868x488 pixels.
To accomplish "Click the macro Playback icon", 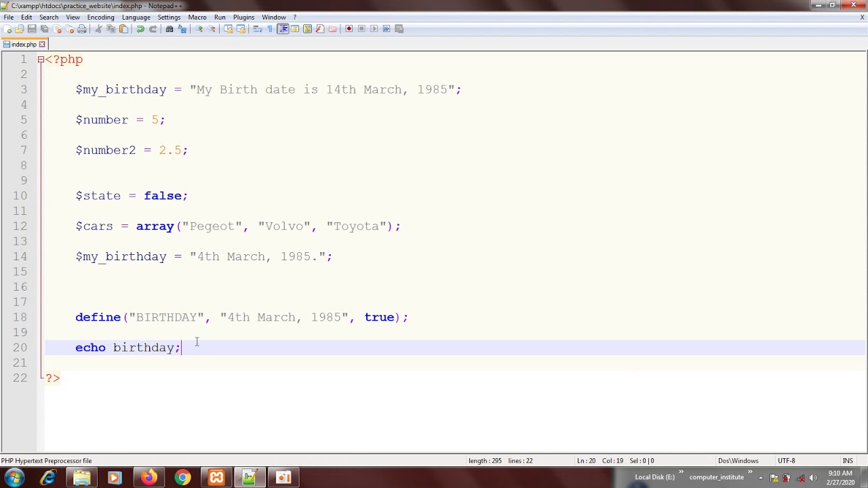I will tap(374, 28).
